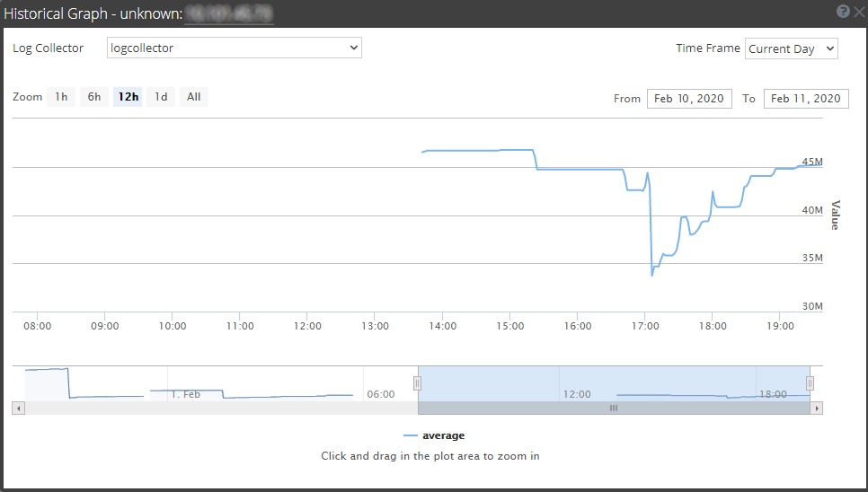Select the 1h zoom option
This screenshot has height=492, width=868.
61,97
